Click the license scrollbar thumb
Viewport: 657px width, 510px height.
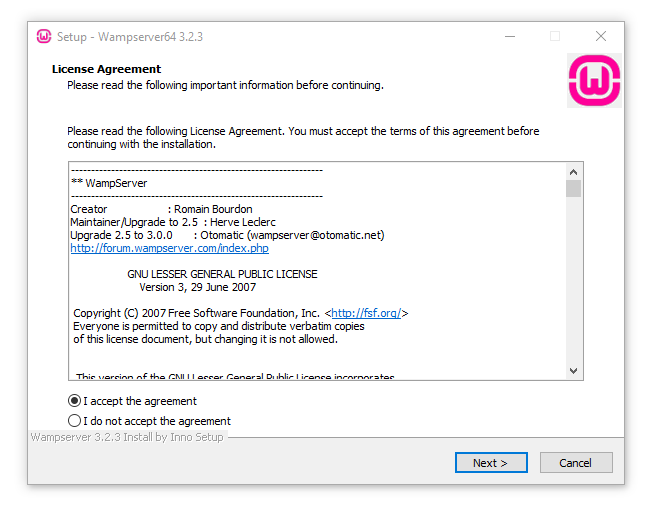pyautogui.click(x=573, y=188)
